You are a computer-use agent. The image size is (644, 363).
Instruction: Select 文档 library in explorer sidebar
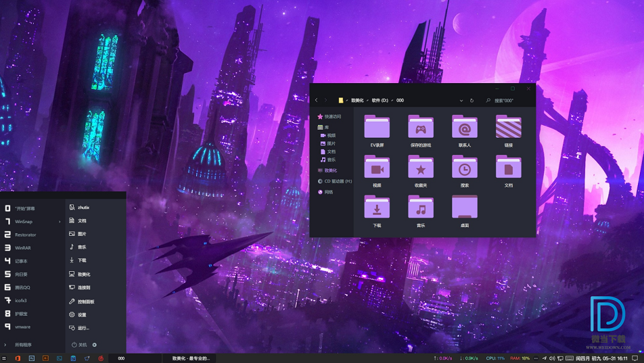pyautogui.click(x=328, y=151)
